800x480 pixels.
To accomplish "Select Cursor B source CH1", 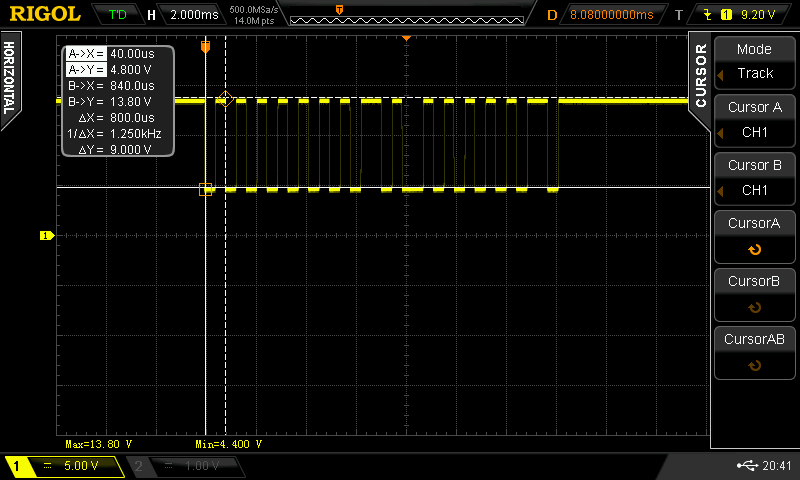I will click(755, 179).
